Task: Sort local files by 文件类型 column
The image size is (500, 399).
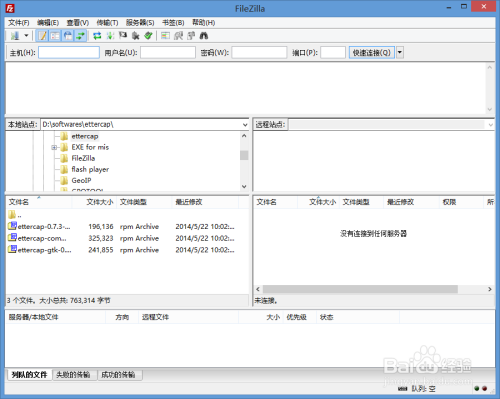Action: point(144,202)
